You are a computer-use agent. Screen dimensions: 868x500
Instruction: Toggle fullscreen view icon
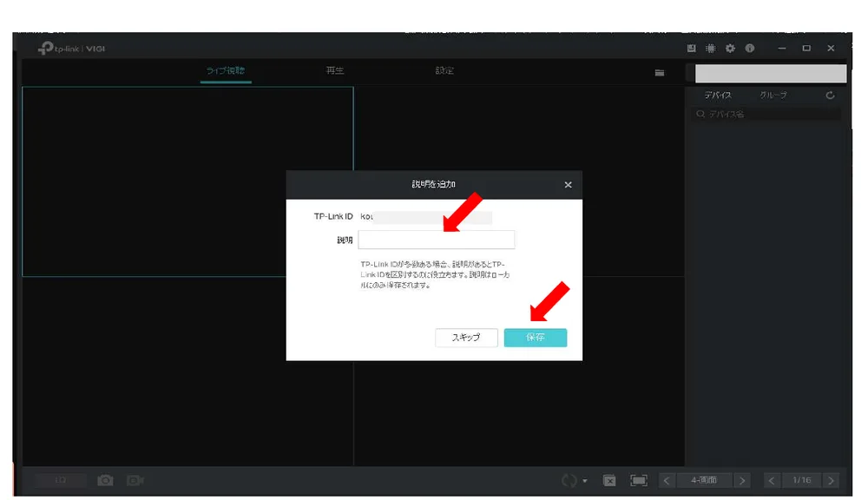coord(638,480)
